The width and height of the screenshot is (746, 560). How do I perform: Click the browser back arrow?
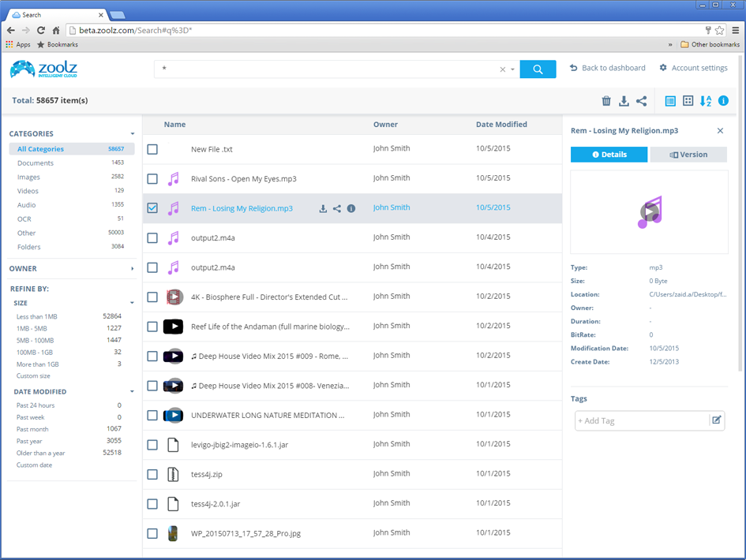[x=11, y=31]
